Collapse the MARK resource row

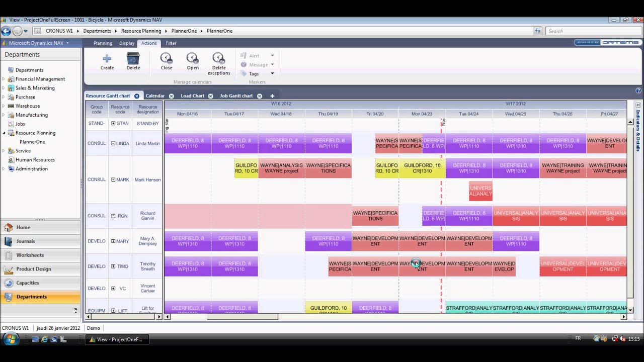[x=113, y=179]
